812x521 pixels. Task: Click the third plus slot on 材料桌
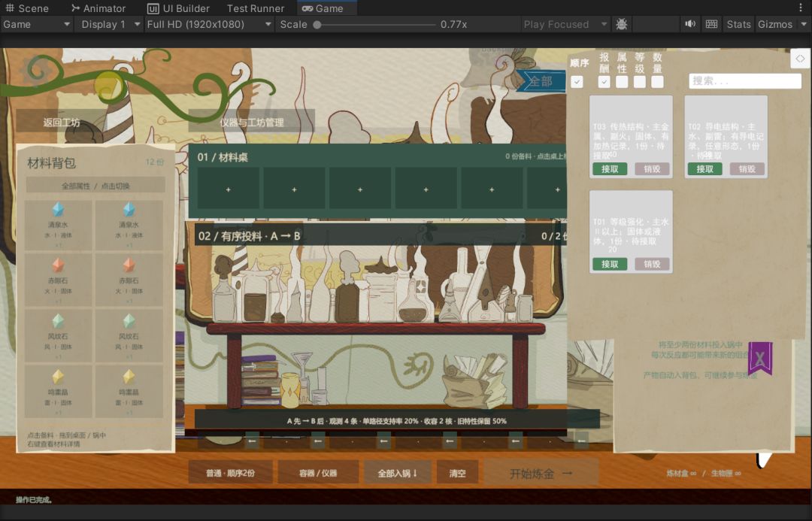click(x=360, y=189)
